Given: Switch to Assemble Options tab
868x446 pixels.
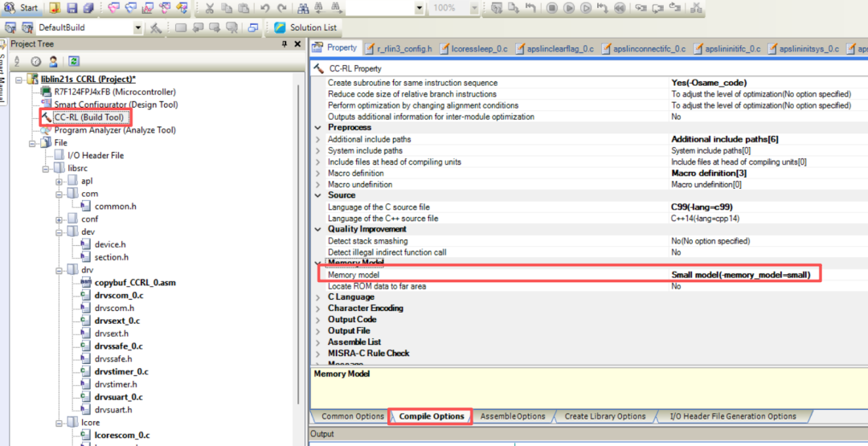Looking at the screenshot, I should point(513,416).
